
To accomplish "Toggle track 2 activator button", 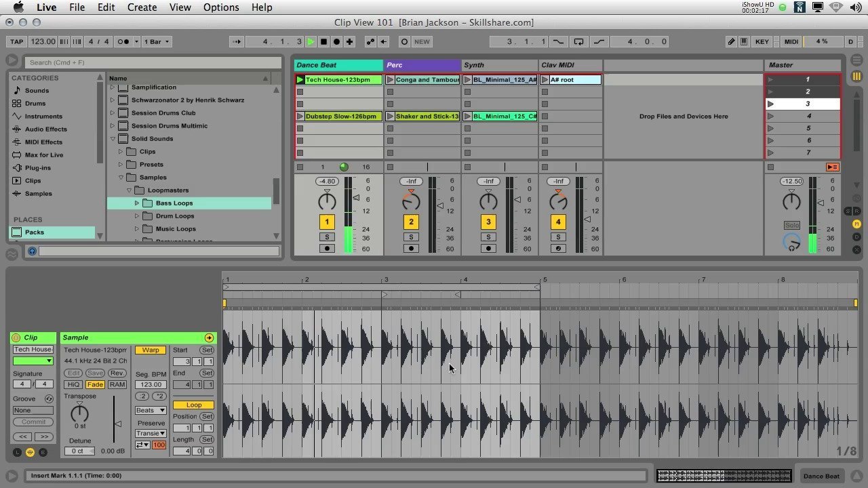I will pos(411,222).
